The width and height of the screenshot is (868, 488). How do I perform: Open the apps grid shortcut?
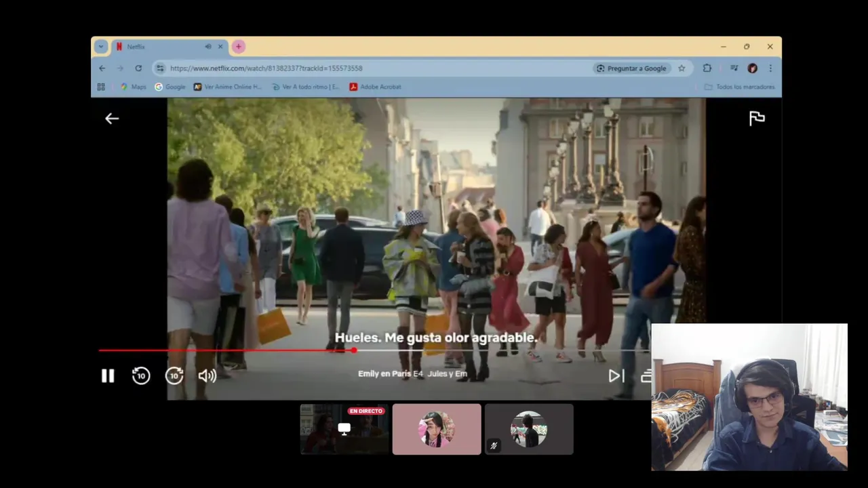point(101,87)
